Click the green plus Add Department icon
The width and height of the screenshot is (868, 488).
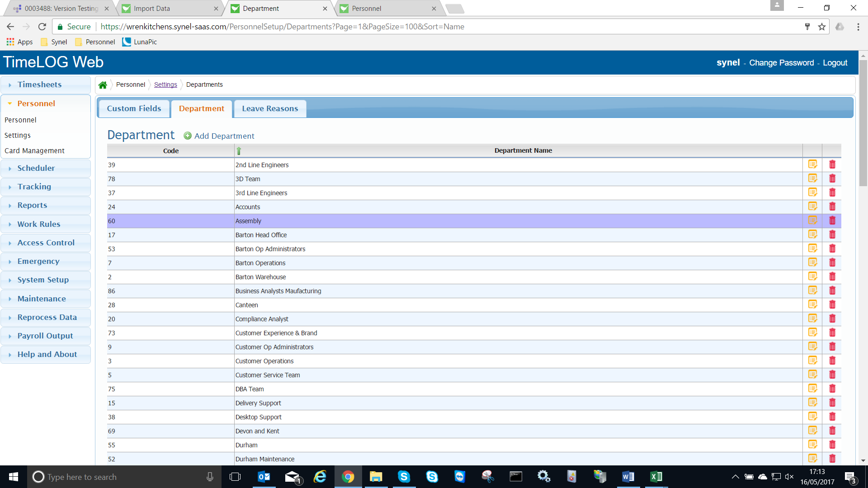pyautogui.click(x=188, y=136)
